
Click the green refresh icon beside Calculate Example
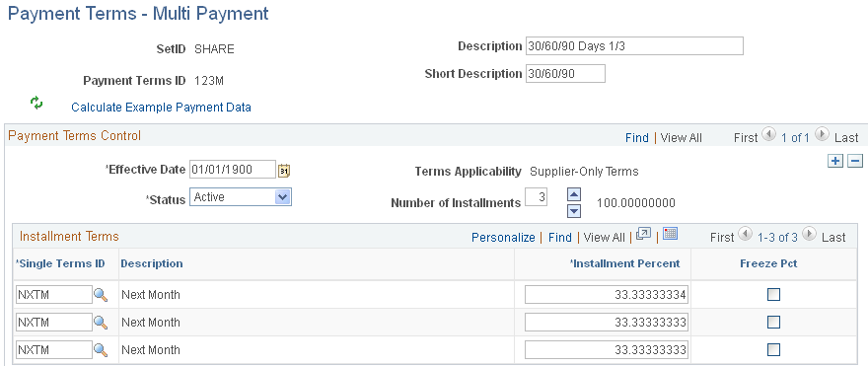36,103
